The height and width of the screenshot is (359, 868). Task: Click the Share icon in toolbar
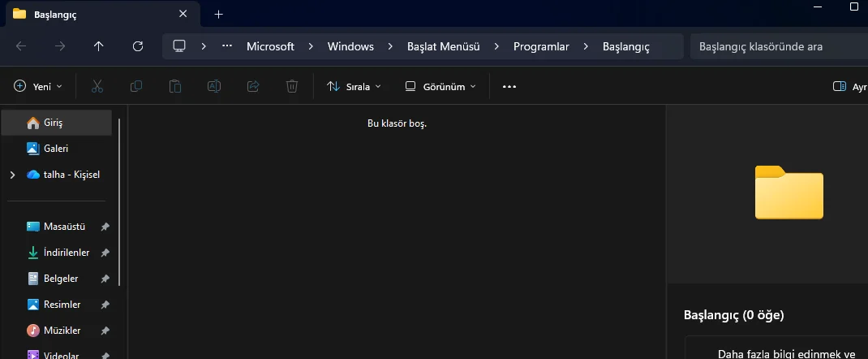(253, 86)
